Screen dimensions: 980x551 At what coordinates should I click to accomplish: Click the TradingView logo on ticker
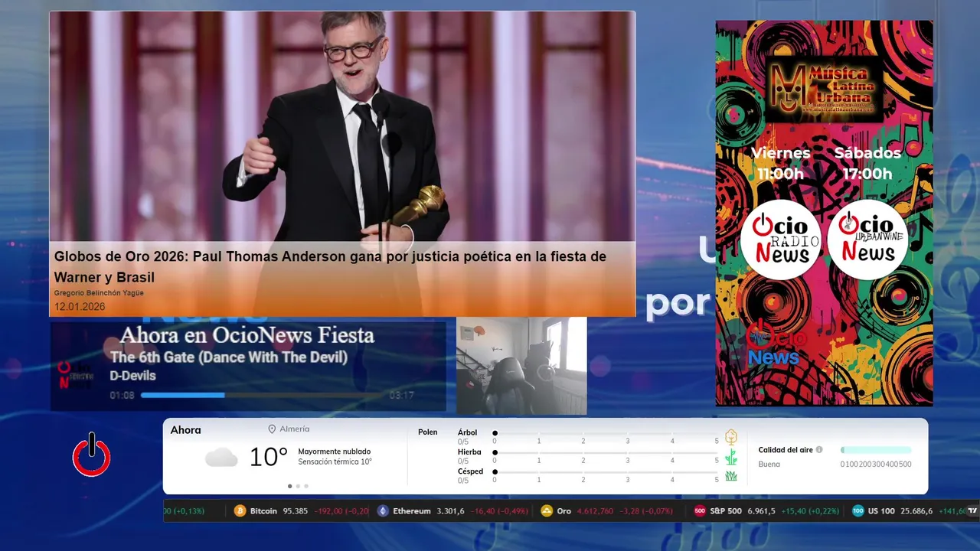(973, 510)
